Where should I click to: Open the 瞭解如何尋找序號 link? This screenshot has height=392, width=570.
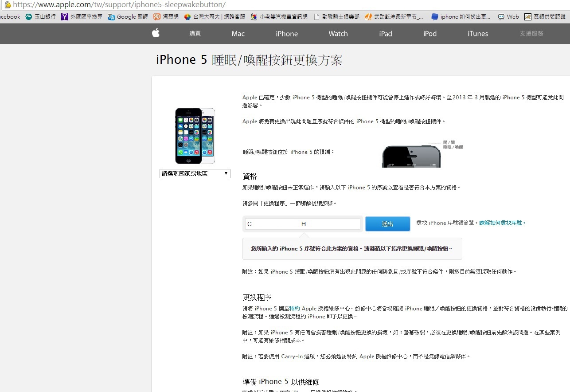(x=502, y=223)
